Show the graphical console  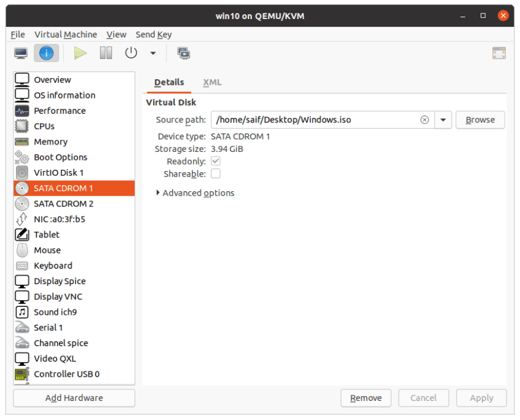20,53
